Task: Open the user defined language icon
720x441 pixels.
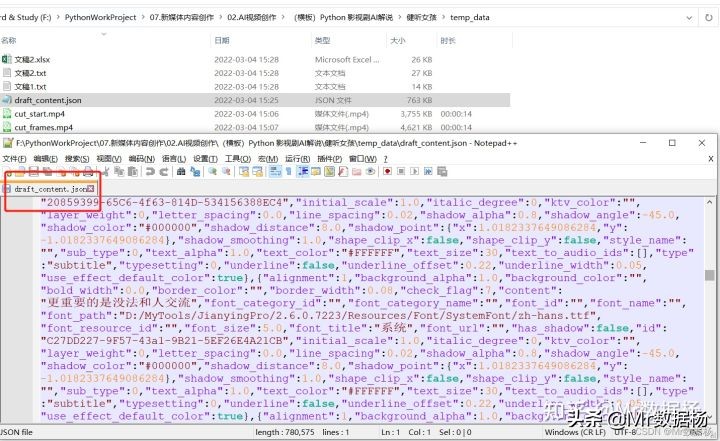Action: point(316,171)
